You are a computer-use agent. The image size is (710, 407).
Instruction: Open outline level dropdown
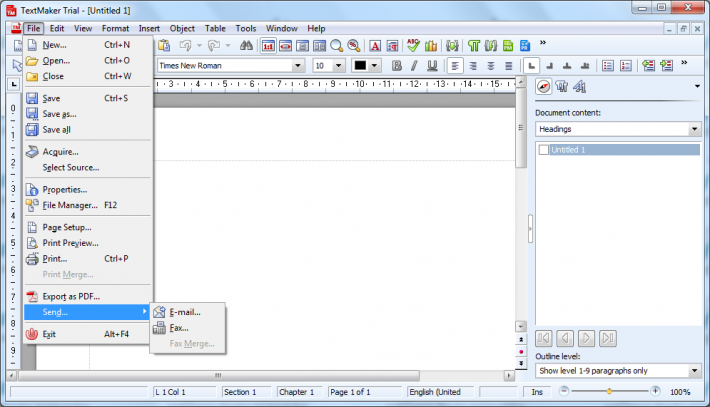pyautogui.click(x=695, y=371)
